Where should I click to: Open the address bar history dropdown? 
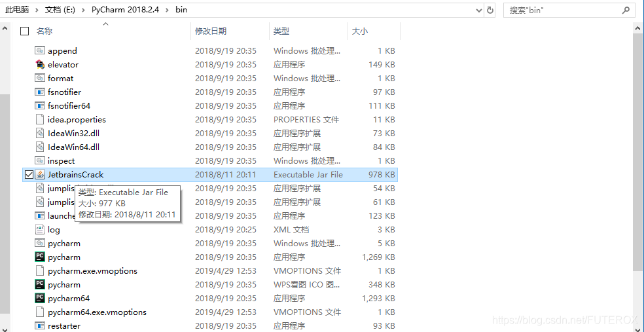479,10
